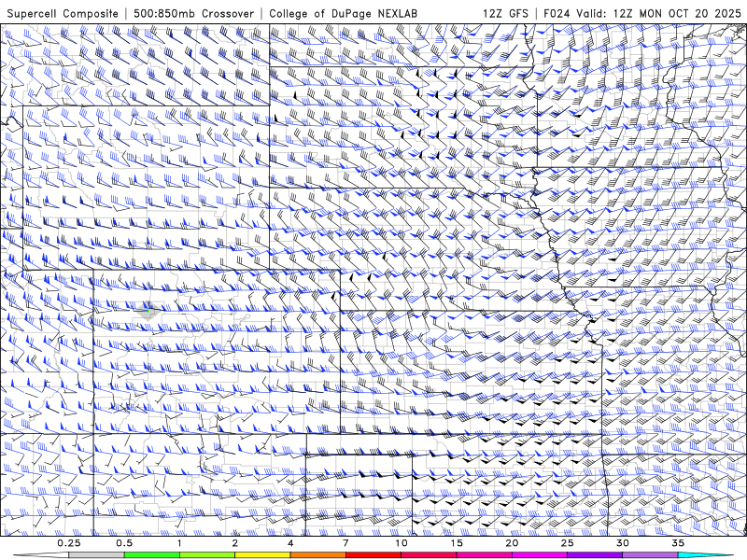Click the purple color bar segment 25–30
This screenshot has height=560, width=747.
pos(595,555)
